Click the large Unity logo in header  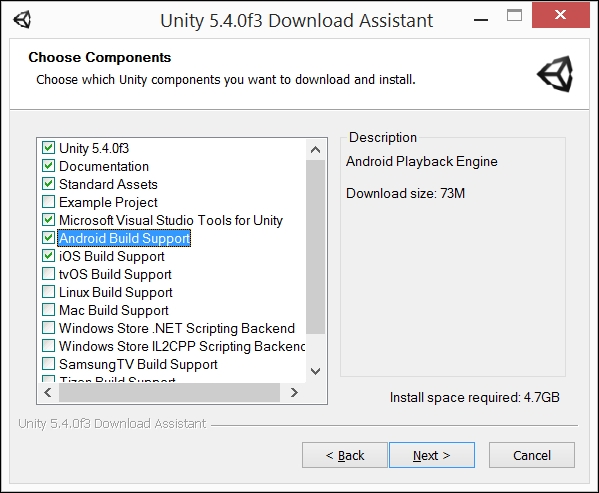pyautogui.click(x=555, y=74)
